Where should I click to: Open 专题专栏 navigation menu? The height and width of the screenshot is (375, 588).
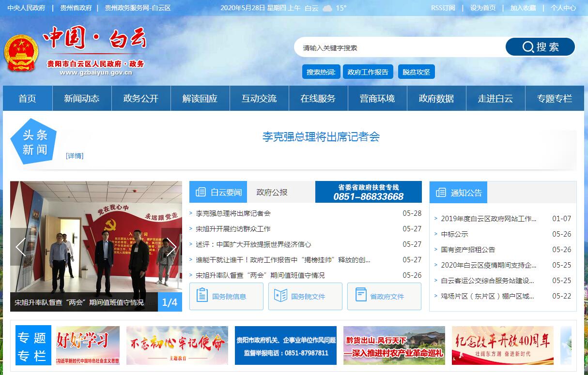(x=555, y=98)
